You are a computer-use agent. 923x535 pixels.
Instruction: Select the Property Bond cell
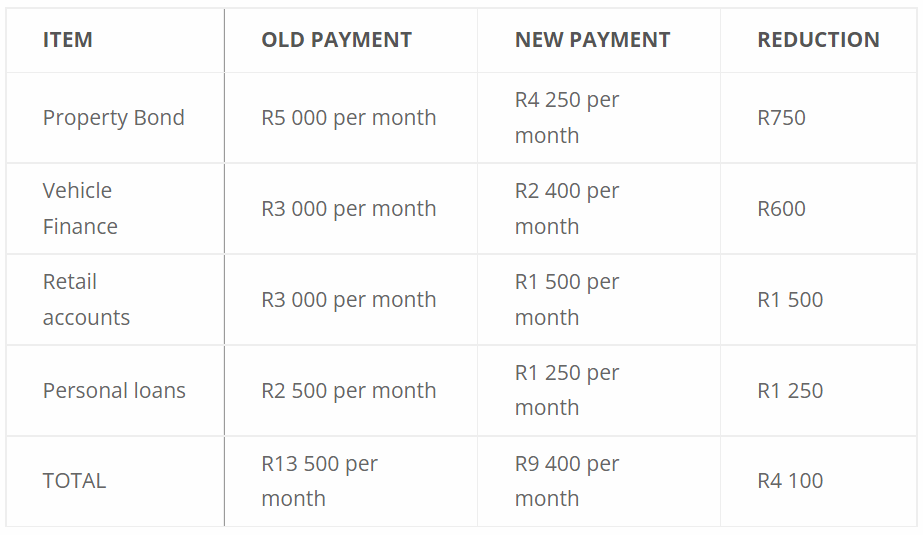(113, 118)
